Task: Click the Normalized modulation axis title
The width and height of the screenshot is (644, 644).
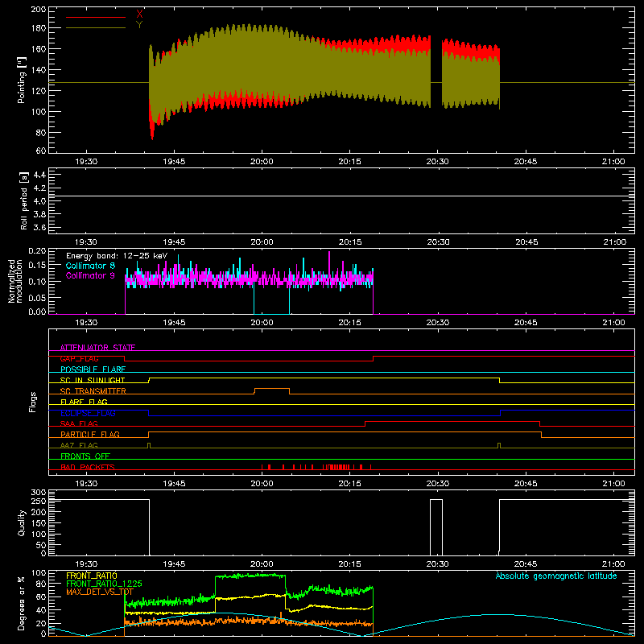Action: click(x=15, y=281)
